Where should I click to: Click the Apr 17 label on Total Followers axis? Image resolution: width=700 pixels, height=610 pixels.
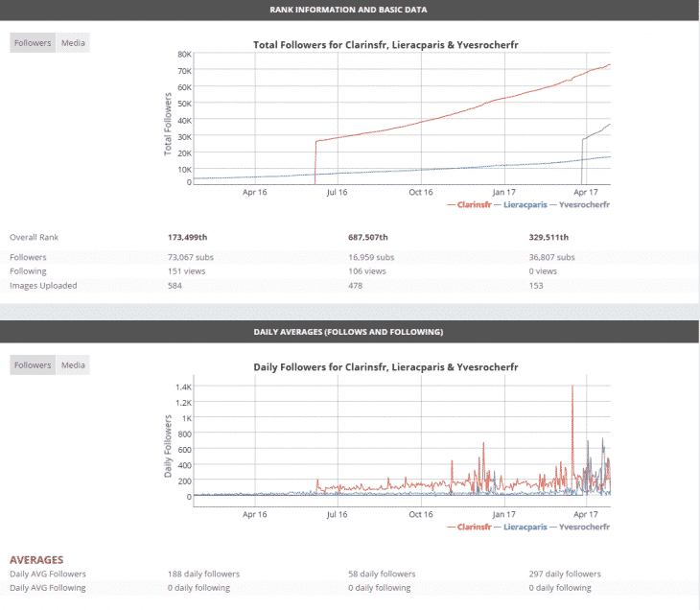[x=586, y=192]
